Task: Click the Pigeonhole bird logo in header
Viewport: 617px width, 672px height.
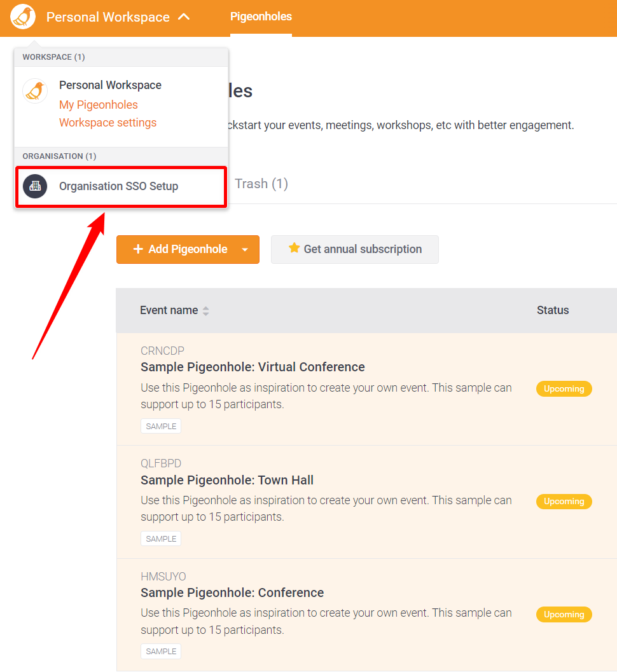Action: pos(23,17)
